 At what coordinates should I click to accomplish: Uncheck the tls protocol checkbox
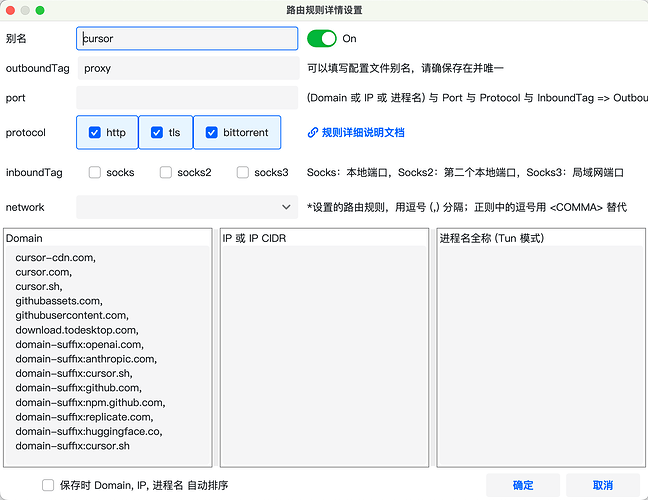[x=157, y=133]
